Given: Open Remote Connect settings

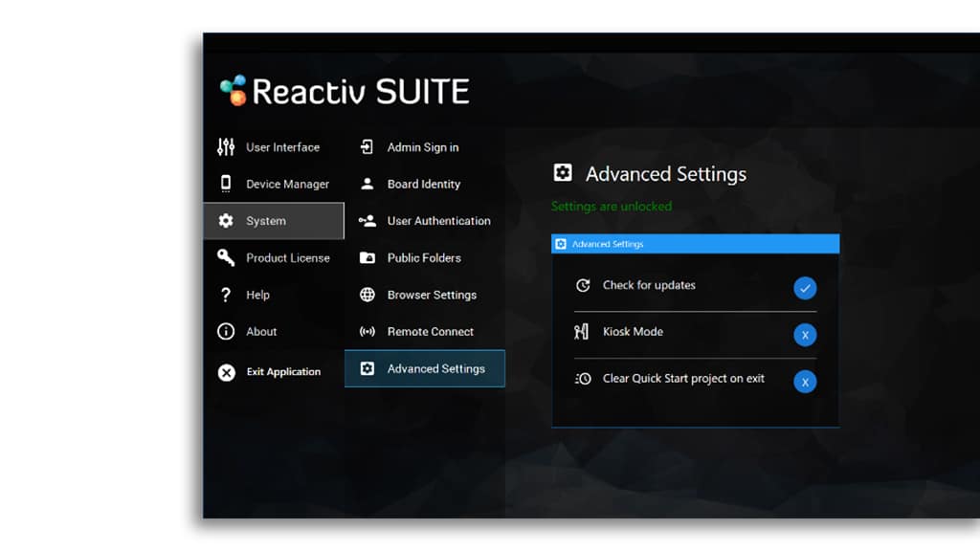Looking at the screenshot, I should 430,332.
